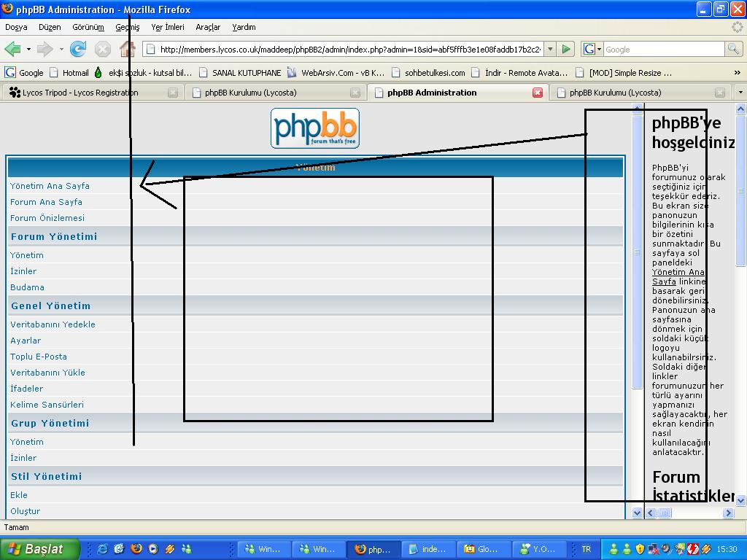Open Yönetim Ana Sayfa in left menu
Viewport: 747px width, 560px height.
click(x=50, y=186)
